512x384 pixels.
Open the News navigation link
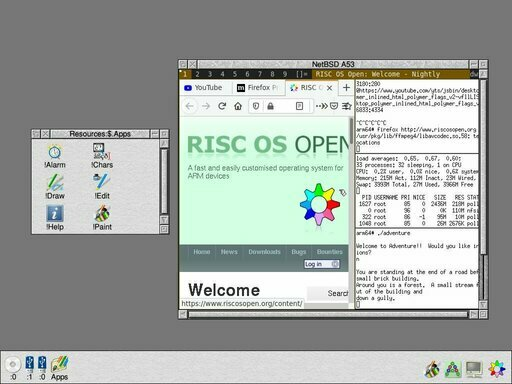pos(229,252)
